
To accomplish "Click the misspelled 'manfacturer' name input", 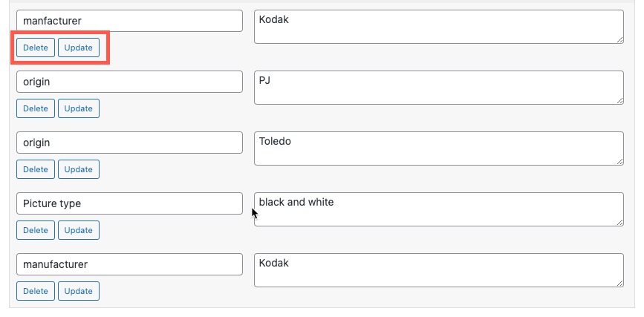I will tap(129, 21).
